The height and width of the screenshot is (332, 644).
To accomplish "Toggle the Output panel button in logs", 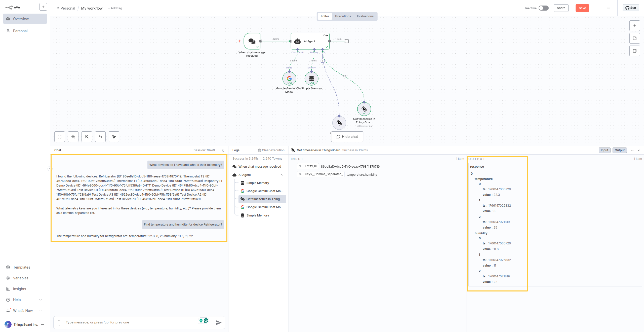I will [x=619, y=150].
